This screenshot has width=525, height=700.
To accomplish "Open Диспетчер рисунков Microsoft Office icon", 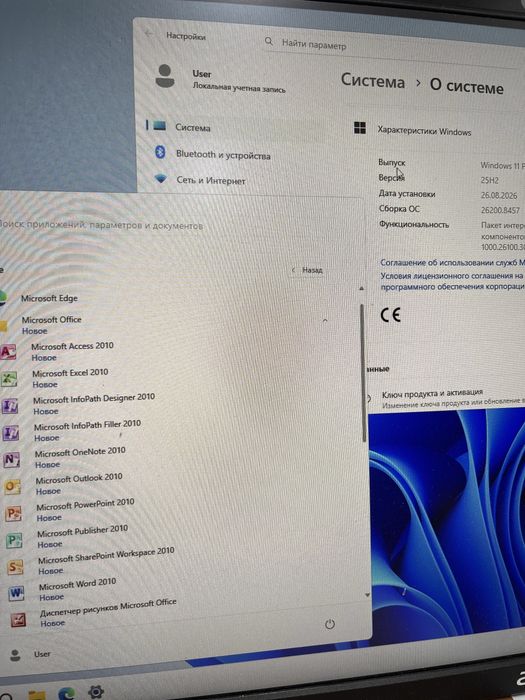I will [x=18, y=619].
